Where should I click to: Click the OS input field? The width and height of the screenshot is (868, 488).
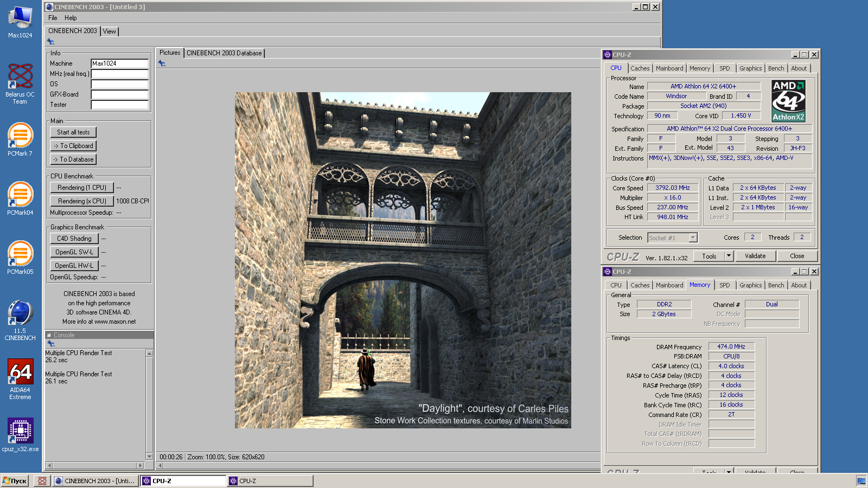(x=119, y=84)
